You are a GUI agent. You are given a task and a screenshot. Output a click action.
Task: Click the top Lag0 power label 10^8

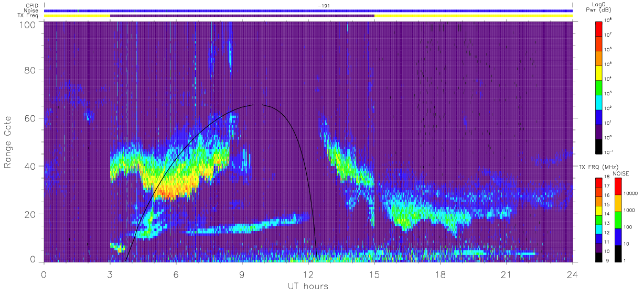[x=608, y=20]
